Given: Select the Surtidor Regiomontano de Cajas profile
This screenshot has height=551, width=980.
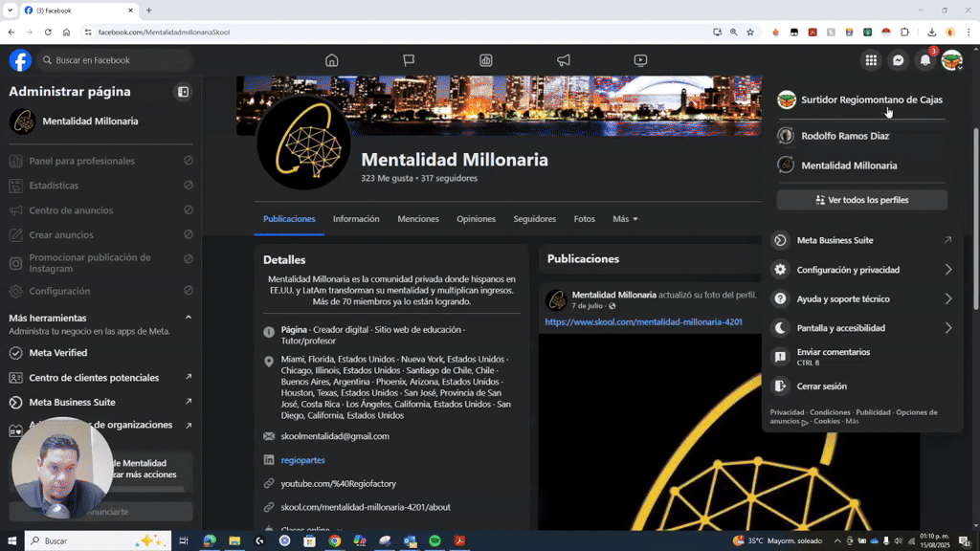Looking at the screenshot, I should coord(862,99).
